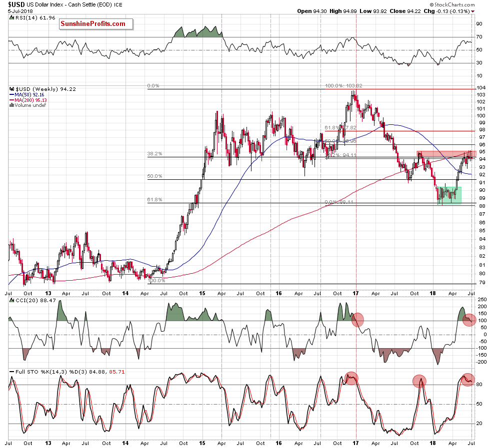Click the 61.8%: 97.82 Fibonacci label
495x448 pixels.
pos(340,128)
